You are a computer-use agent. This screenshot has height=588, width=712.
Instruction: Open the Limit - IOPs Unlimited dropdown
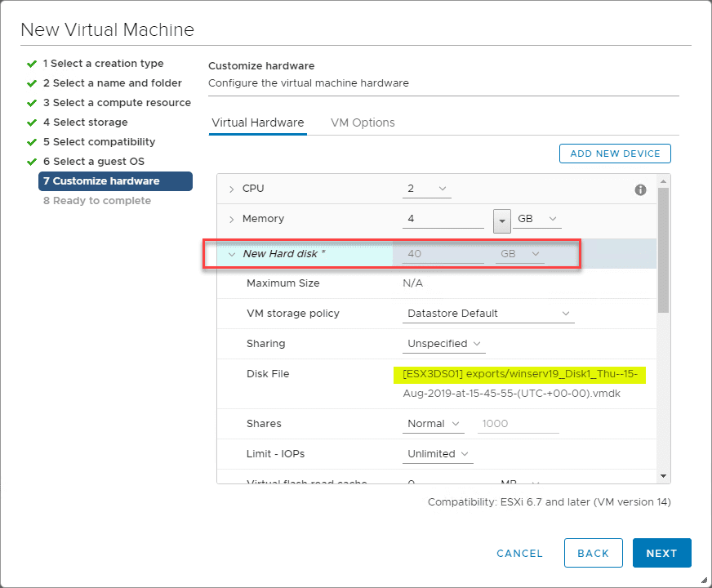438,454
